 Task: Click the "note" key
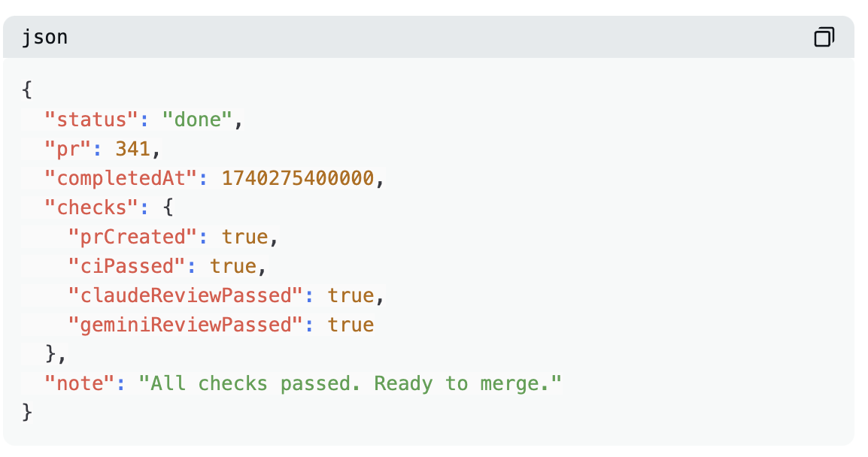[80, 383]
